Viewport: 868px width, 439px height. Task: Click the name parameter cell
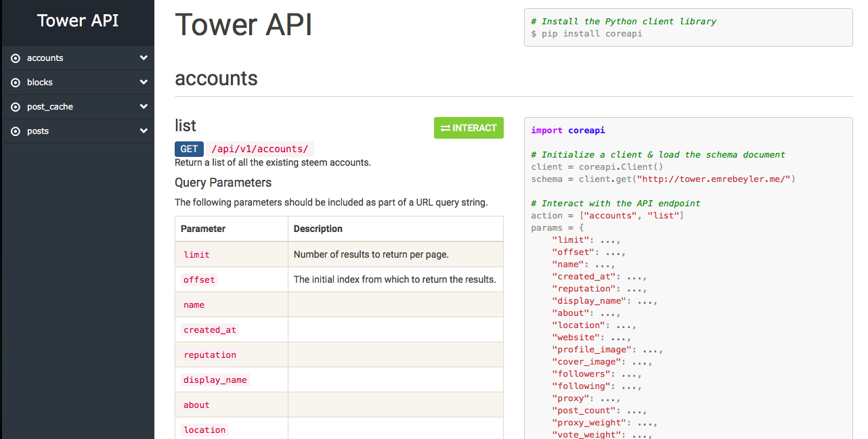[232, 304]
